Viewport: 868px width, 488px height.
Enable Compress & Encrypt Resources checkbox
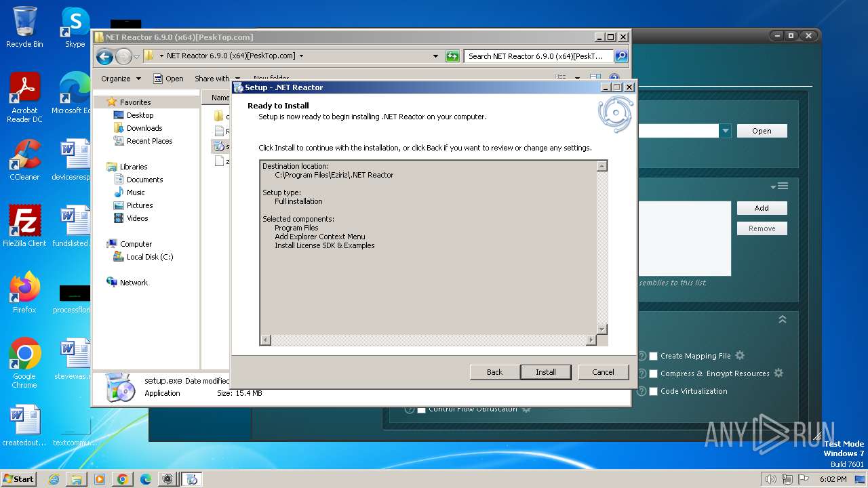tap(654, 373)
